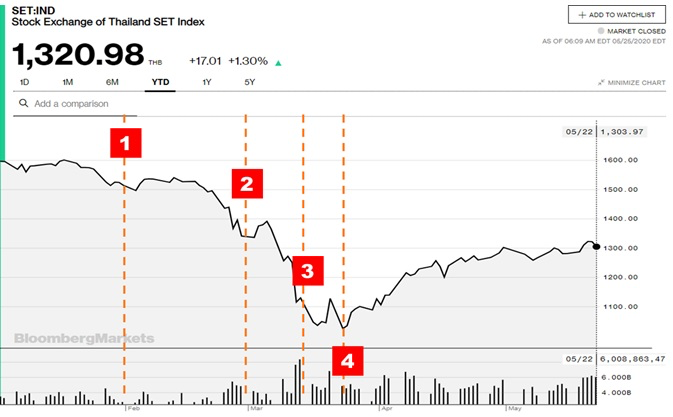The width and height of the screenshot is (673, 417).
Task: Click the minimize chart arrows icon
Action: 601,82
